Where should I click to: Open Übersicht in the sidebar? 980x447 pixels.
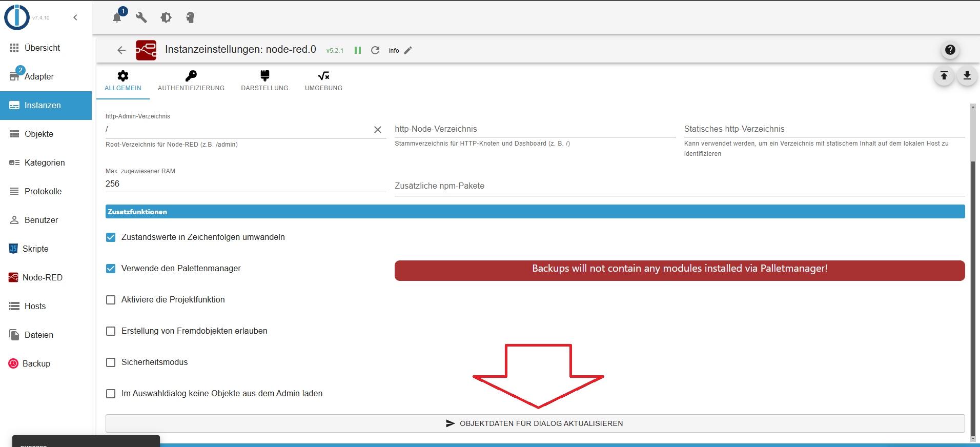[x=46, y=48]
